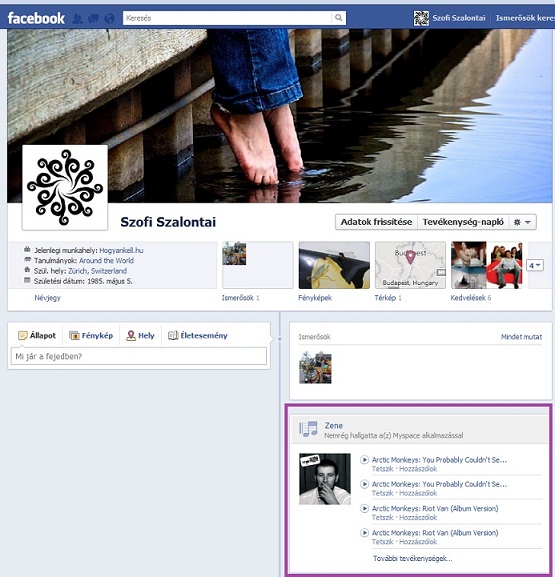555x577 pixels.
Task: Open first Arctic Monkeys: Riot Van title
Action: [435, 509]
